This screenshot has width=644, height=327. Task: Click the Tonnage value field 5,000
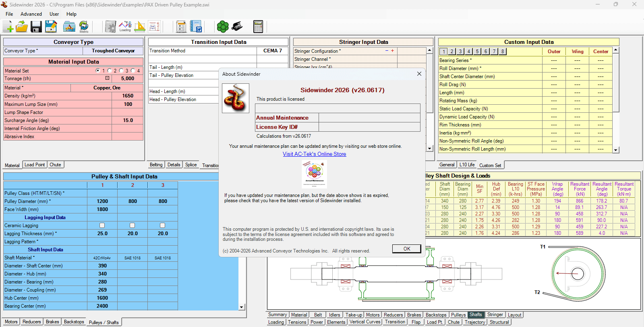tap(128, 79)
